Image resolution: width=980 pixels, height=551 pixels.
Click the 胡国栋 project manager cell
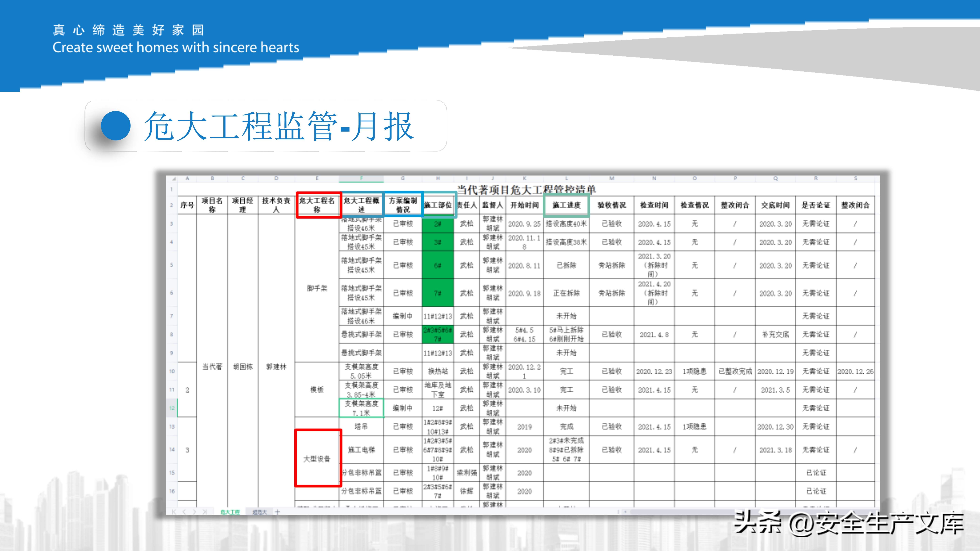[x=243, y=367]
